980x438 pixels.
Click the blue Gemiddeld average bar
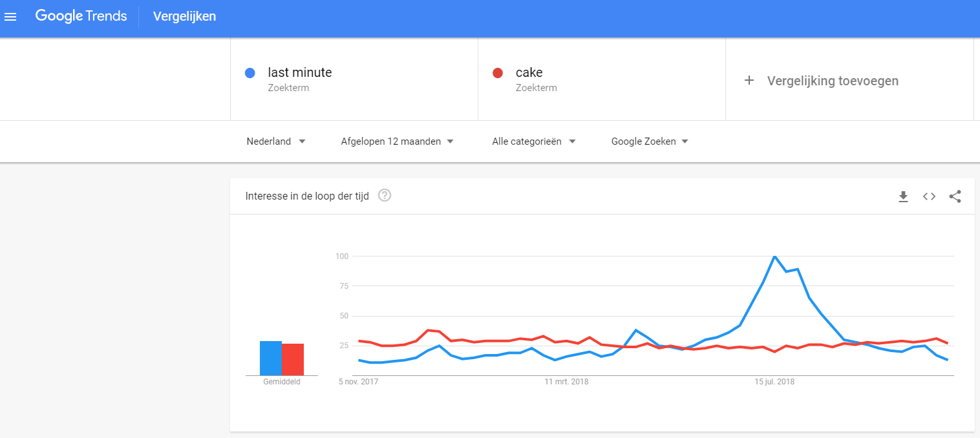(x=271, y=358)
